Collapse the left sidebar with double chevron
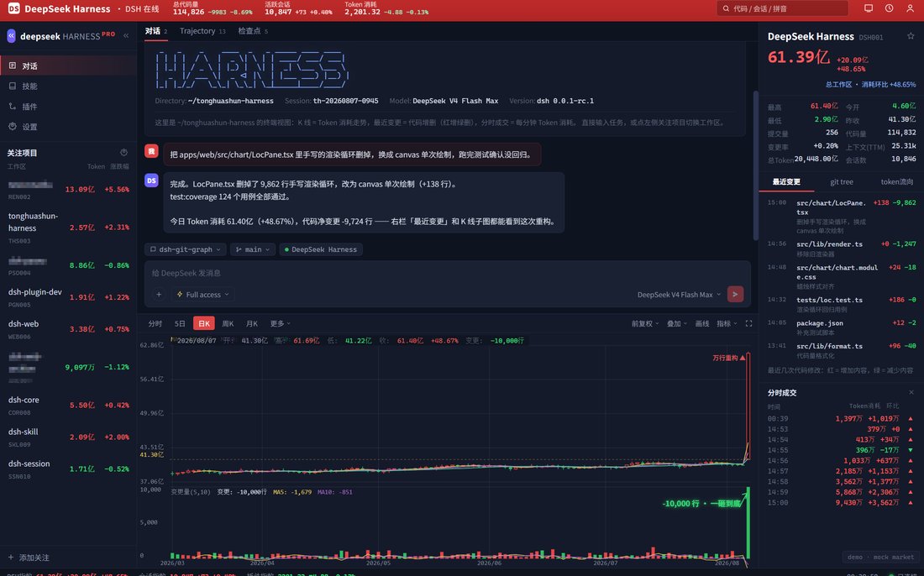Screen dimensions: 924x576 pos(125,36)
